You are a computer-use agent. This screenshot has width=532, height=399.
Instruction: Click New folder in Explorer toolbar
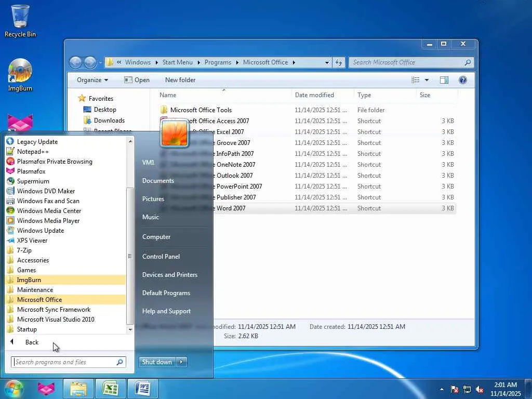[180, 80]
